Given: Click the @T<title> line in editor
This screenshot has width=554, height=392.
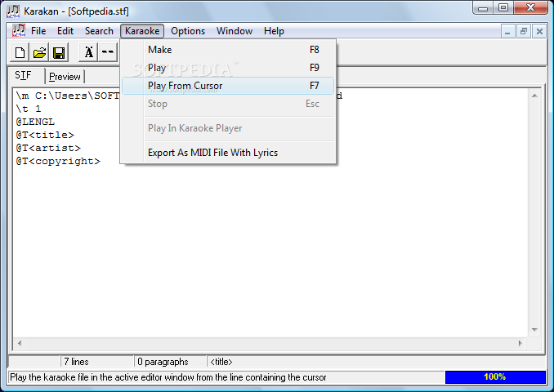Looking at the screenshot, I should pos(45,135).
